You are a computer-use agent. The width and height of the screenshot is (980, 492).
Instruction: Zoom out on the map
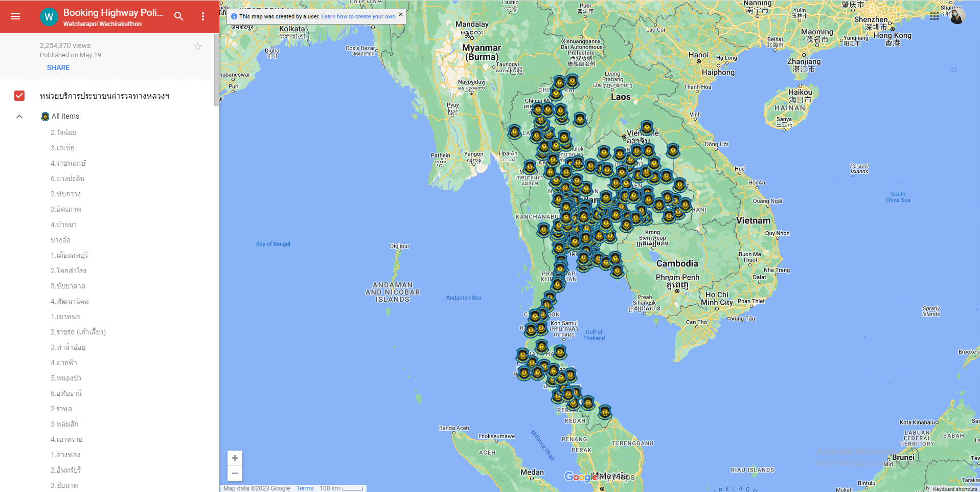click(x=235, y=473)
